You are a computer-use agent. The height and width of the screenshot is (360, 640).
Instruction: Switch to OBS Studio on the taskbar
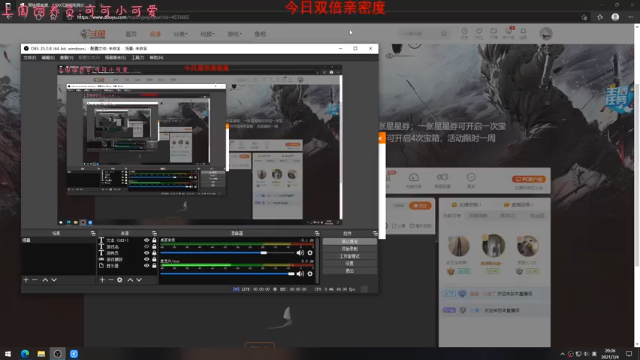58,353
